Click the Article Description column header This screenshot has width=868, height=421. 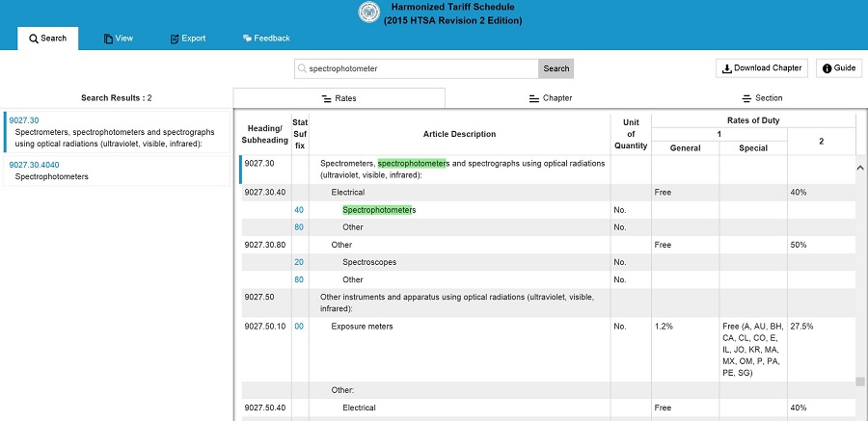(459, 134)
